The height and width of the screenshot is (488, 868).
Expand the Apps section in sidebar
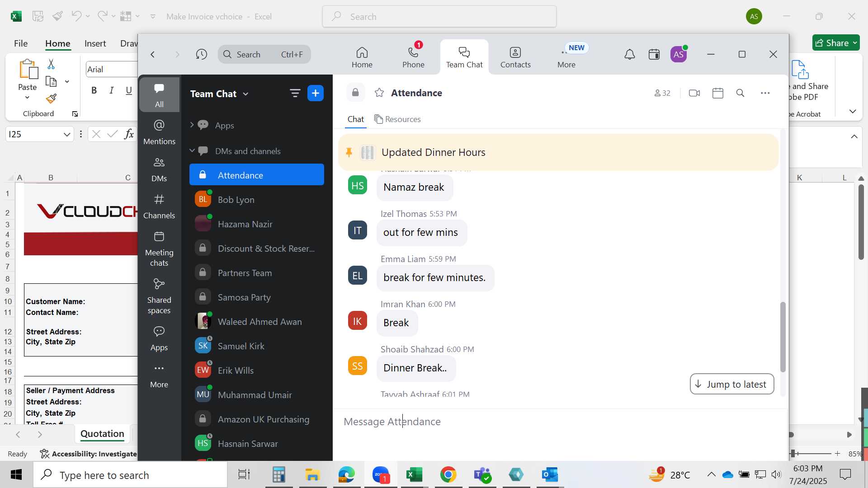point(192,125)
